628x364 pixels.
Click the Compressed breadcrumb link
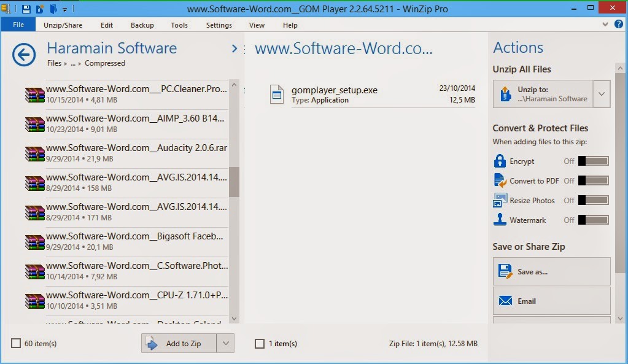(105, 63)
